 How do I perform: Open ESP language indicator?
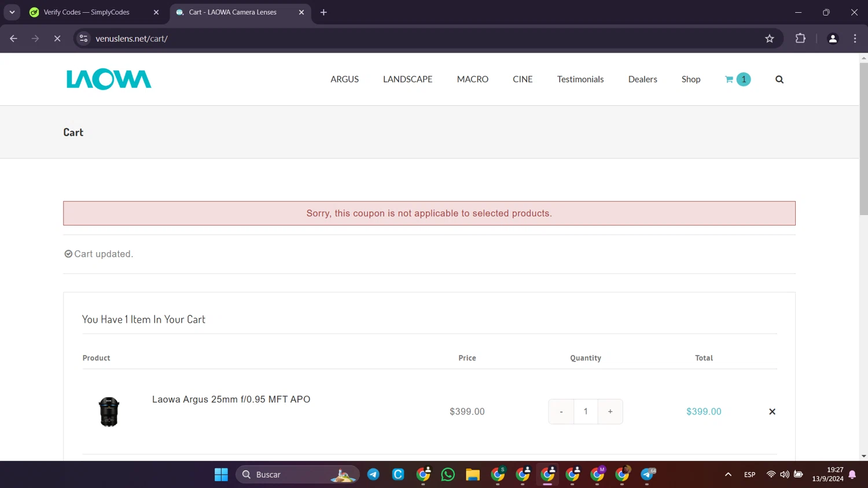(749, 475)
